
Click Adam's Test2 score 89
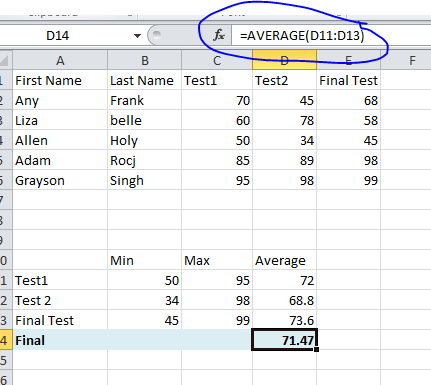point(284,160)
